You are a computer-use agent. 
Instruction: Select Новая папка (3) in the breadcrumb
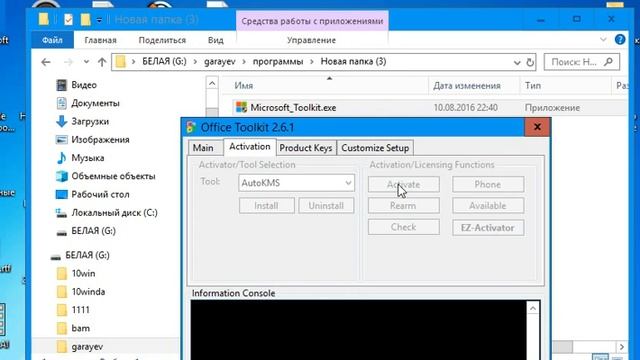[x=353, y=62]
